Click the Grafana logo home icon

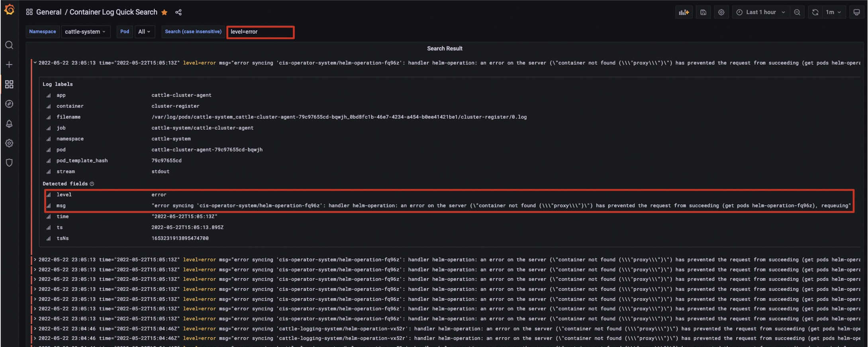pyautogui.click(x=9, y=9)
